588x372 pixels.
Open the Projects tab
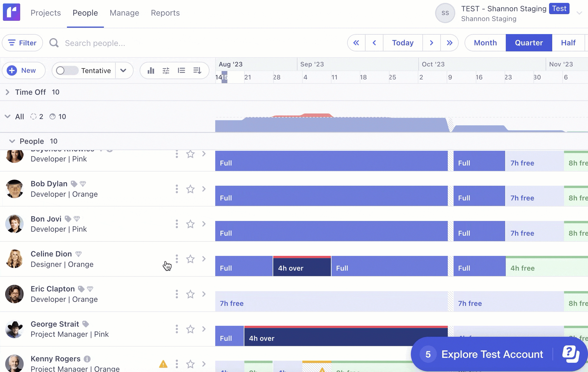tap(46, 13)
